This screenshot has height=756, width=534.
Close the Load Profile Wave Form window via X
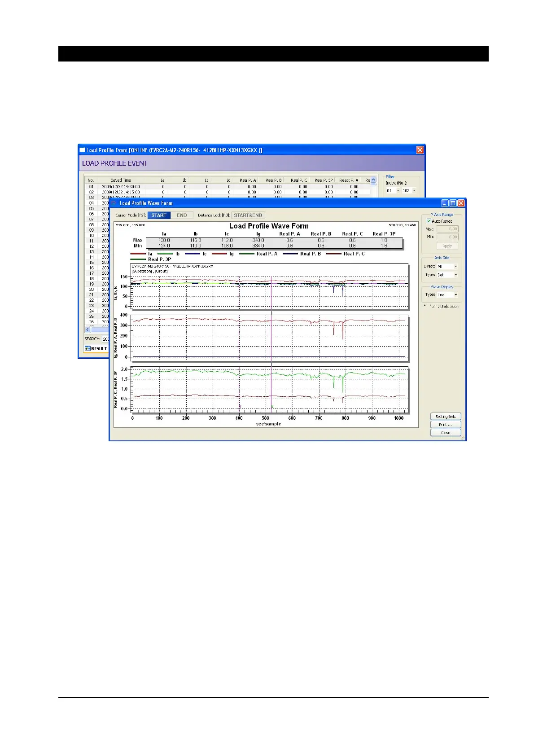click(x=461, y=203)
